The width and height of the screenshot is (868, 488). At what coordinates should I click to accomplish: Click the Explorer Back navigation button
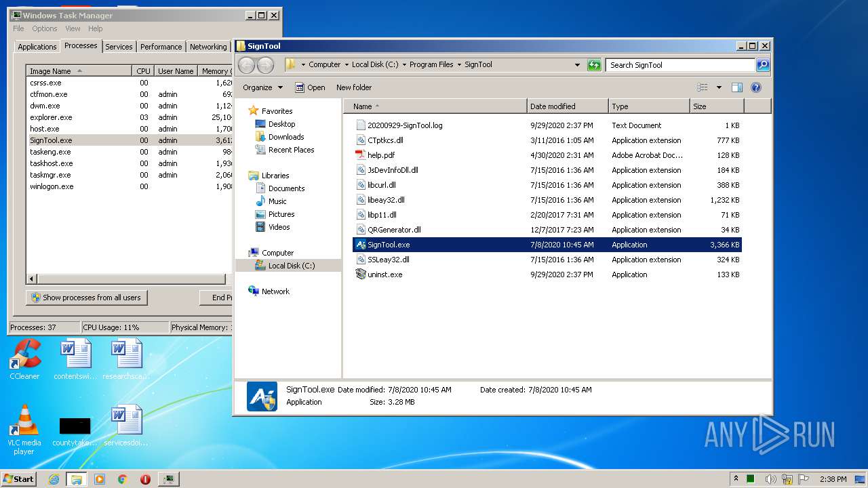pyautogui.click(x=247, y=65)
